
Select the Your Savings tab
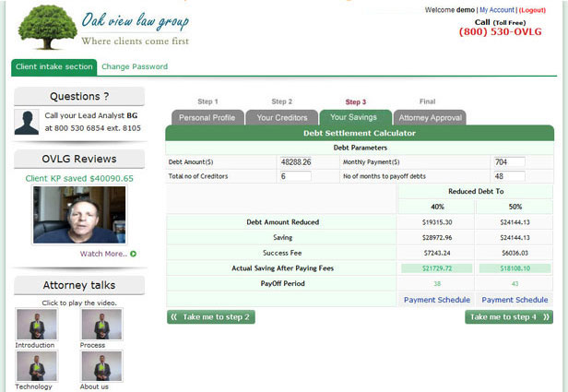353,117
